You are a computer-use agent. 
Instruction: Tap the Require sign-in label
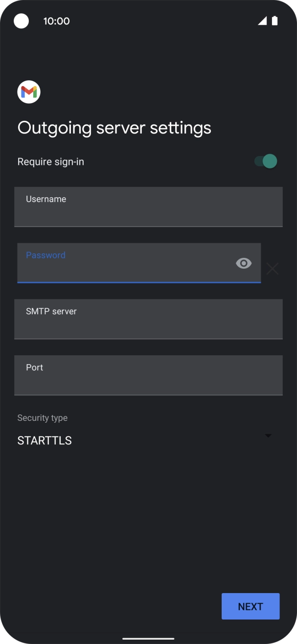tap(50, 161)
